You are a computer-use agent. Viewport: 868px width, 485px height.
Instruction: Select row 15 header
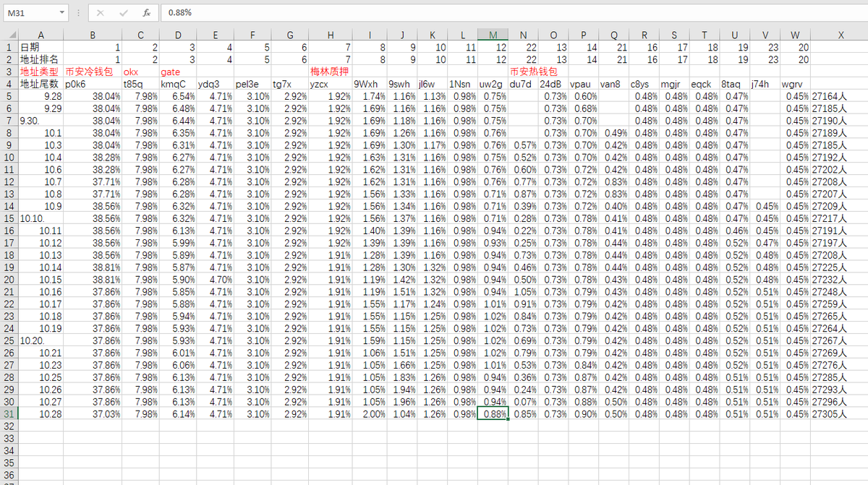[x=9, y=218]
